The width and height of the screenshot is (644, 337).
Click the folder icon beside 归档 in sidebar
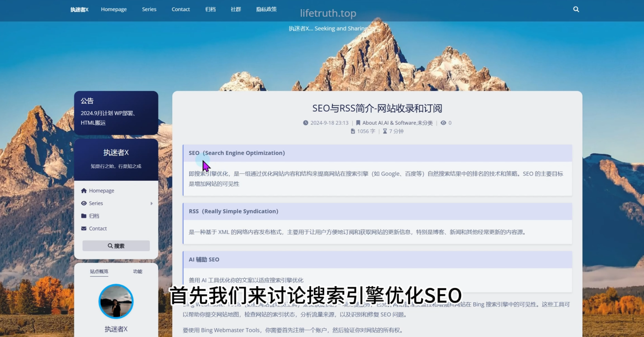[x=84, y=216]
